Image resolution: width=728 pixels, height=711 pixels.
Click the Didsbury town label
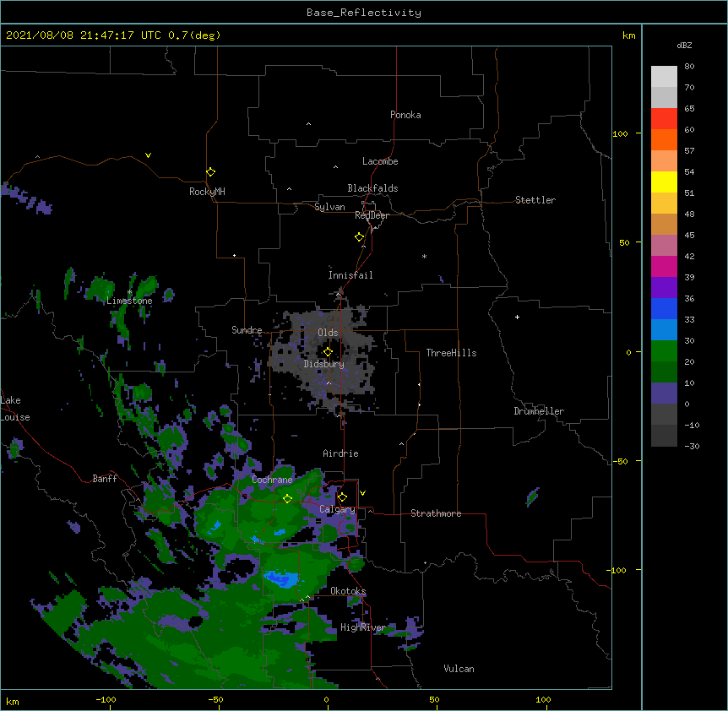(x=324, y=364)
